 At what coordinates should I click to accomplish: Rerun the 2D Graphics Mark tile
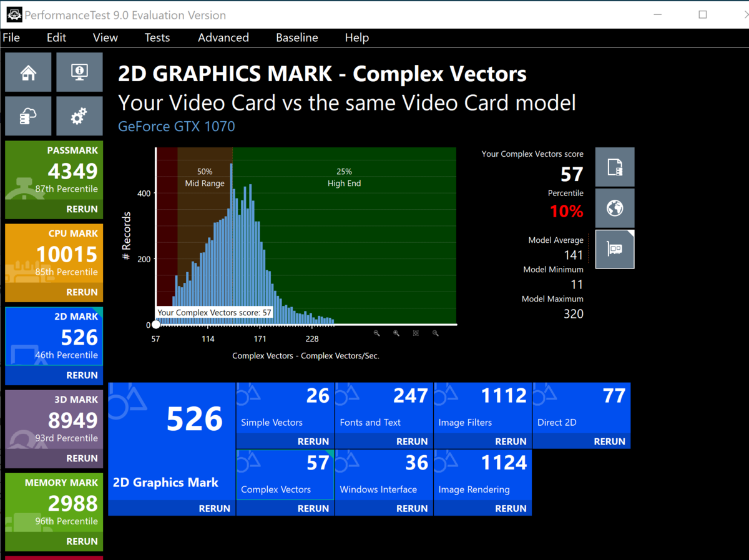(x=215, y=509)
